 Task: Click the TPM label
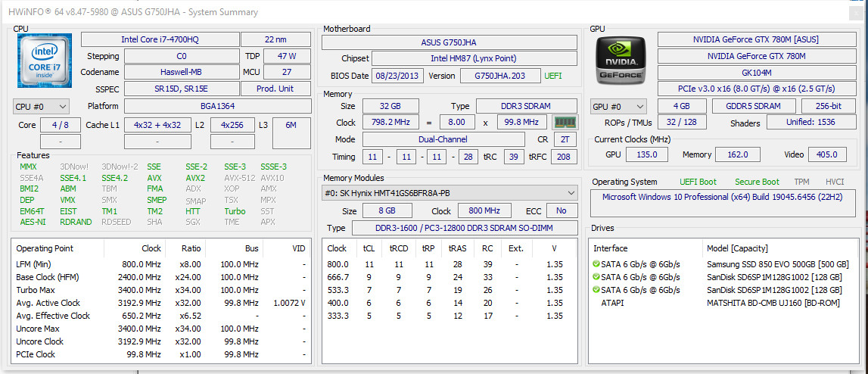801,182
